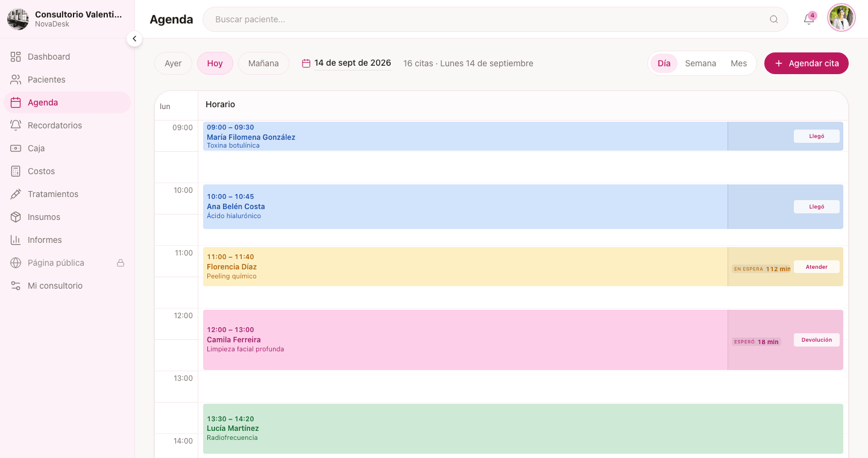Switch to Mes view
This screenshot has height=458, width=868.
point(738,63)
